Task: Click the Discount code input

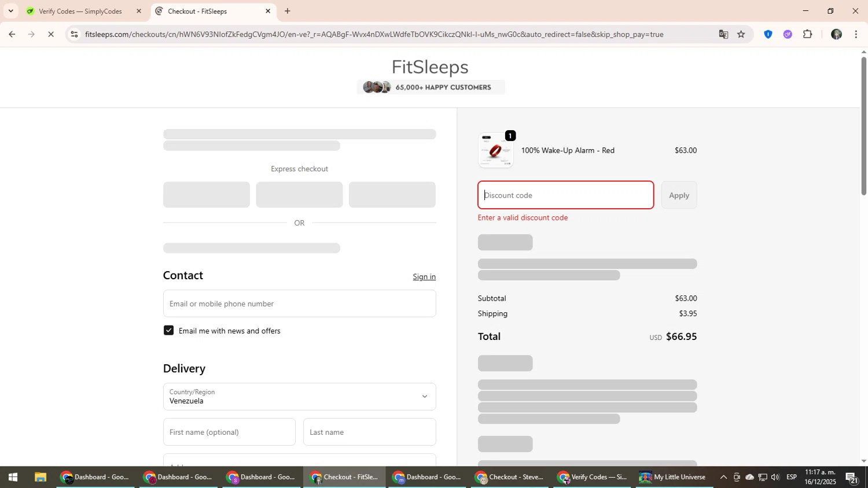Action: pos(565,195)
